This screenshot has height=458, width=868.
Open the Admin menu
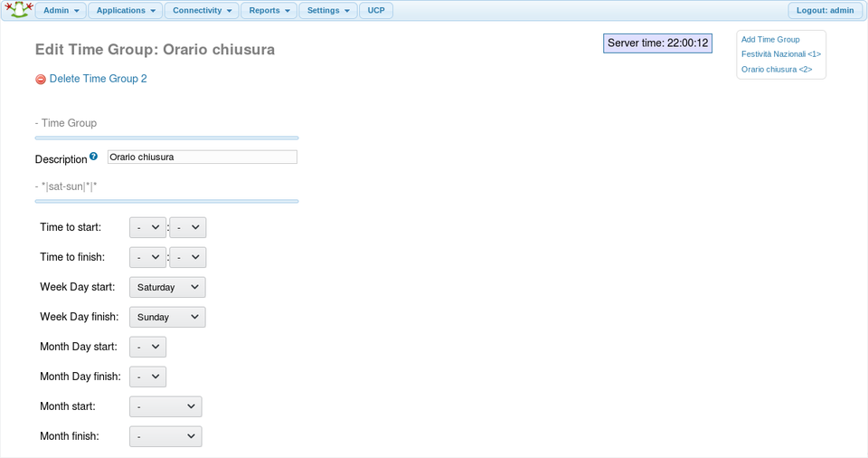pyautogui.click(x=61, y=11)
